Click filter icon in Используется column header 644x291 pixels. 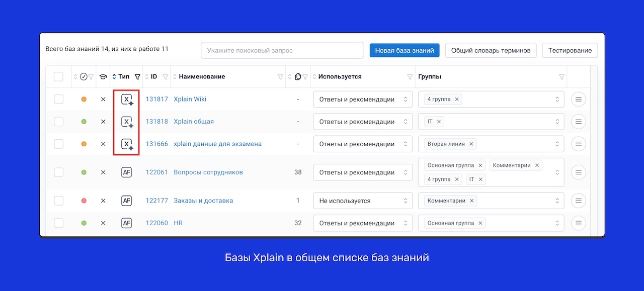pos(410,77)
